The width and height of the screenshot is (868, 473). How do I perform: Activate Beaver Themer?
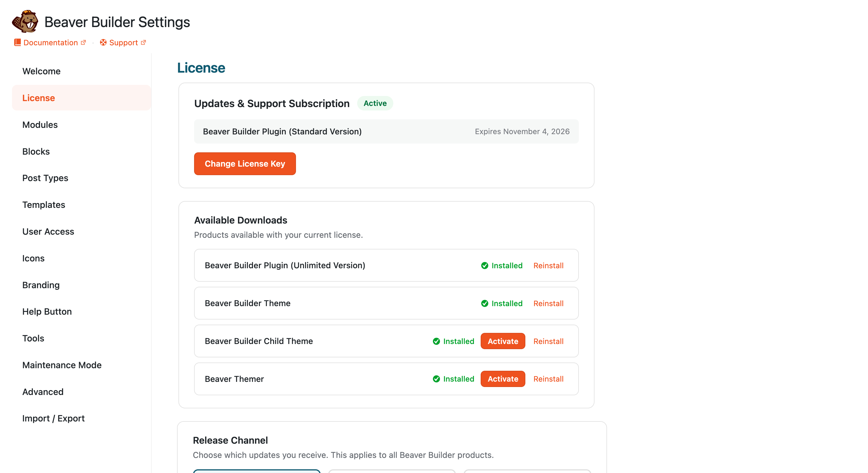tap(503, 379)
